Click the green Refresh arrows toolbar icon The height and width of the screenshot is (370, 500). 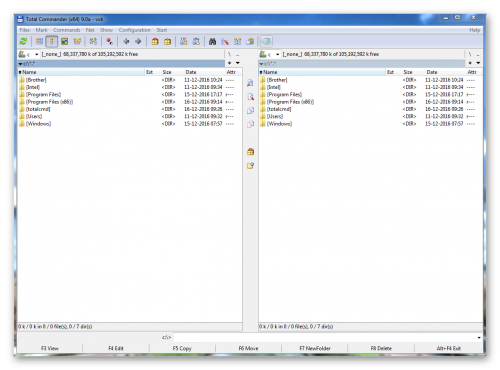(23, 42)
